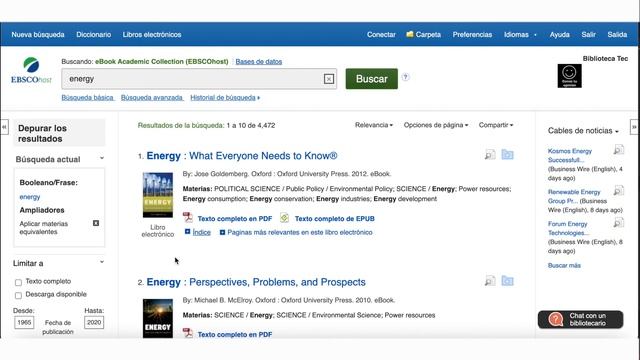
Task: Add Energy: What Everyone Needs to Know to folder
Action: click(x=507, y=155)
